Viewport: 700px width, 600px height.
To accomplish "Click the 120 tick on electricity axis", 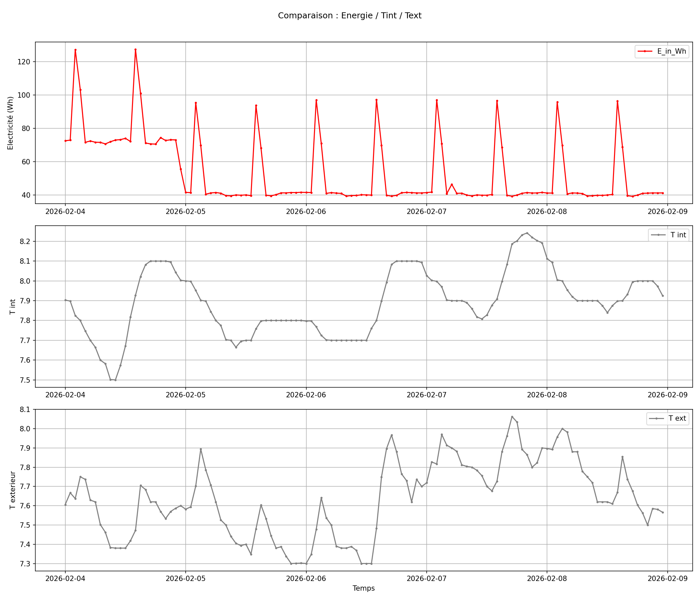I will pyautogui.click(x=25, y=62).
